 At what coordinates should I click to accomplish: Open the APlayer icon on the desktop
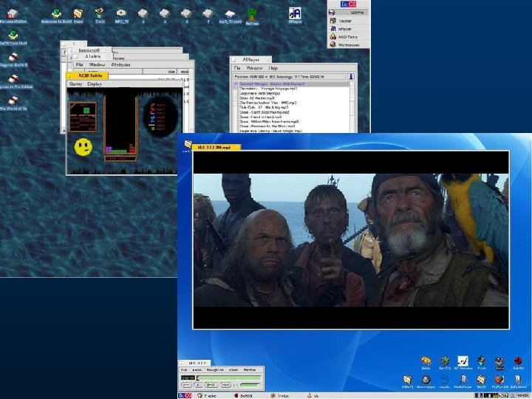tap(295, 13)
